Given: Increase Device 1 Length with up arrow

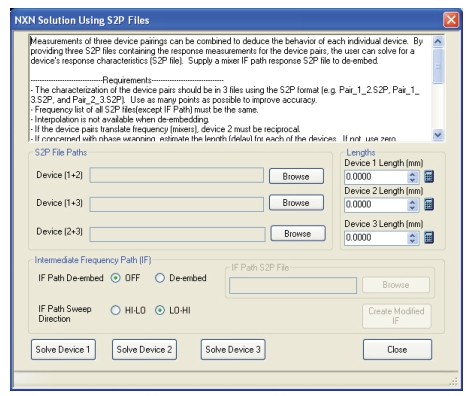Looking at the screenshot, I should [413, 174].
